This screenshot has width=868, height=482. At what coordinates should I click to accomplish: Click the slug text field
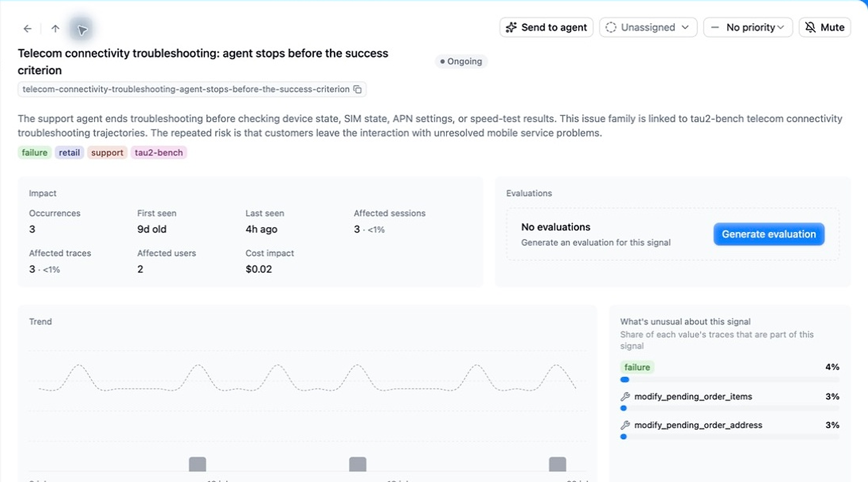[192, 89]
